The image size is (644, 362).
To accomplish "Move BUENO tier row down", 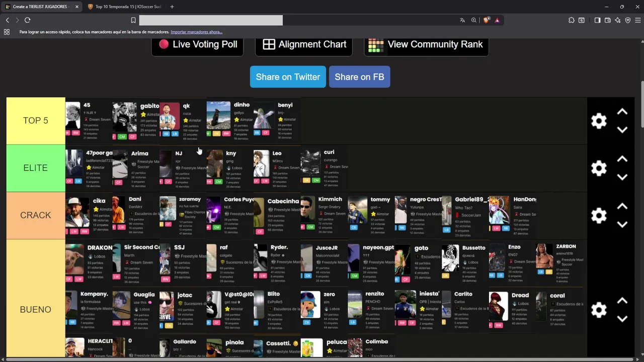I will point(622,319).
